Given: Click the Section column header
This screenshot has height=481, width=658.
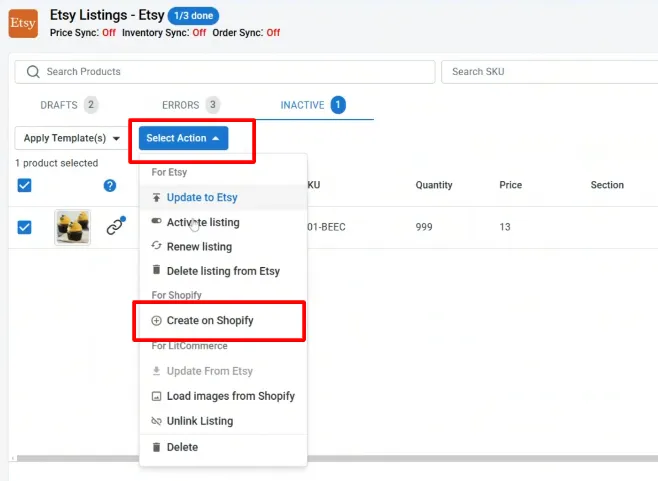Looking at the screenshot, I should 607,185.
